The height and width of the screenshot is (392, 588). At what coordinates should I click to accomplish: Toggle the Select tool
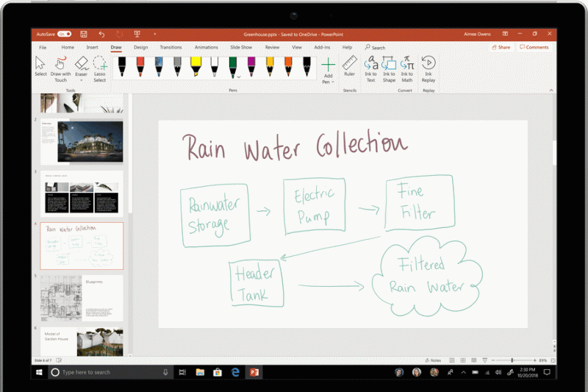pyautogui.click(x=40, y=65)
